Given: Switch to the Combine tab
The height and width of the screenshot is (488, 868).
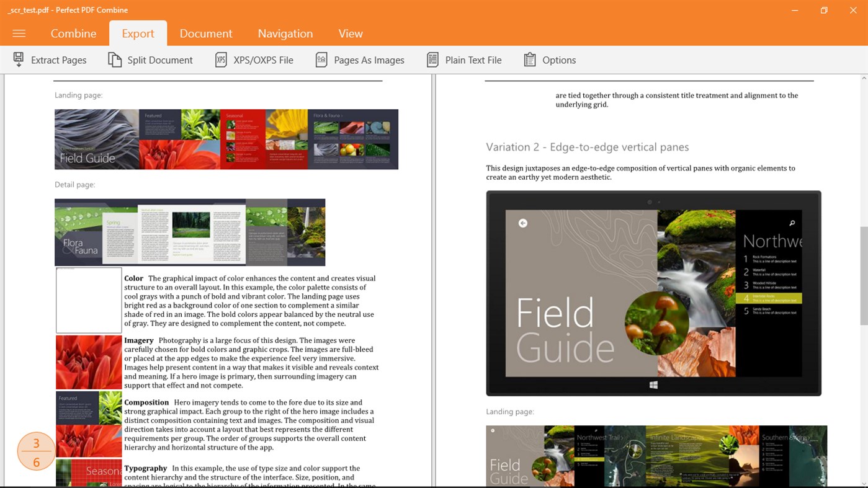Looking at the screenshot, I should point(73,33).
